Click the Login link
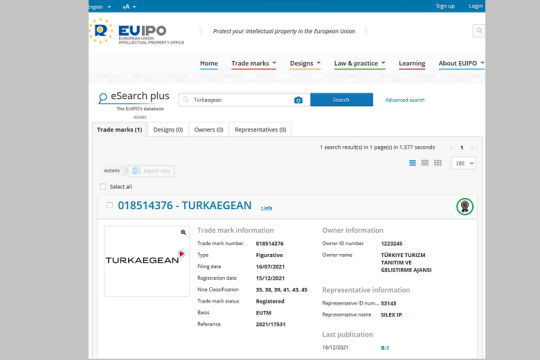The image size is (540, 360). (476, 6)
